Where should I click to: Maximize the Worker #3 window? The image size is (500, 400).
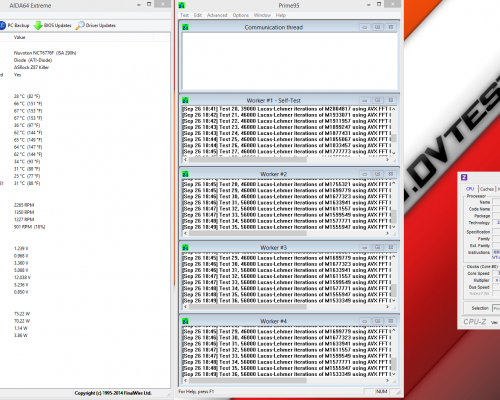377,247
